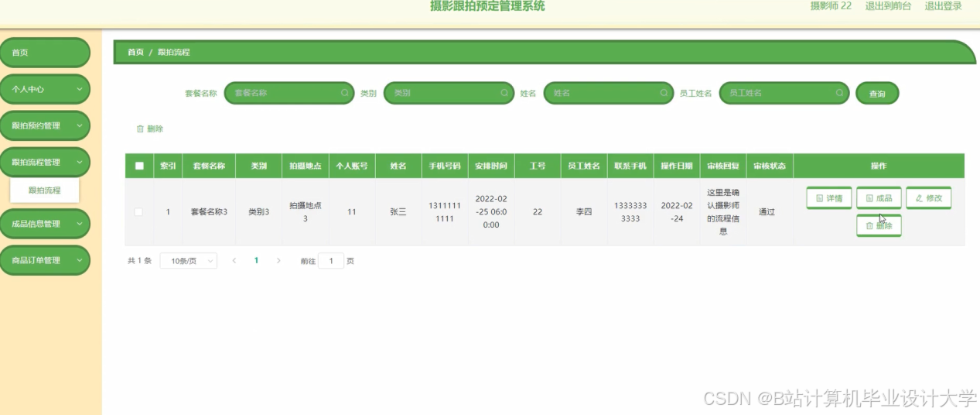Click the 删除 button in the row
980x415 pixels.
click(x=879, y=225)
